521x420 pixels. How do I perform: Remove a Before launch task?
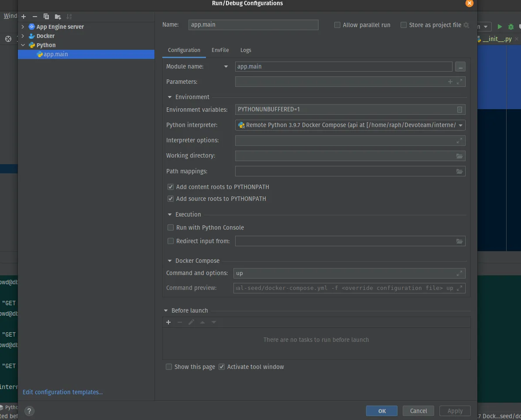pos(180,322)
